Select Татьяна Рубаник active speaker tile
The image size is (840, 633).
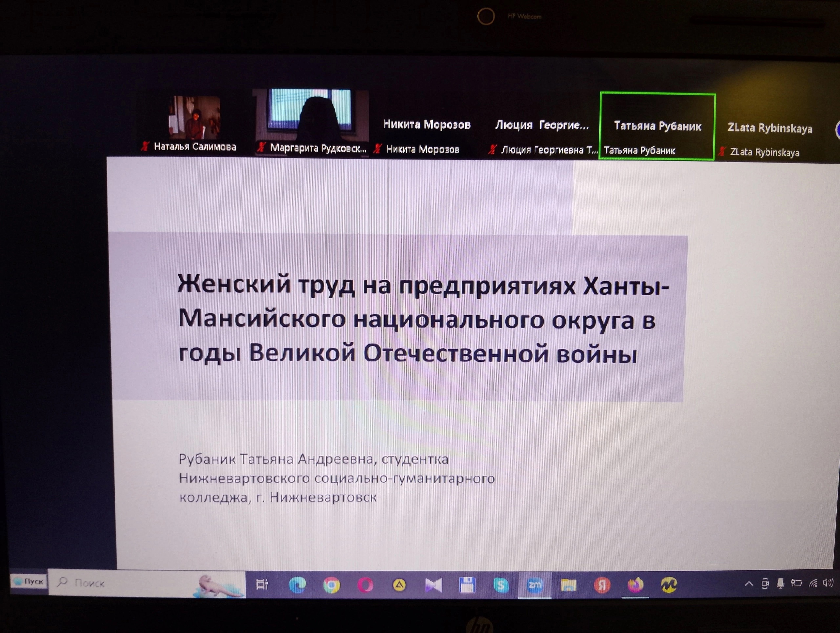(x=657, y=126)
